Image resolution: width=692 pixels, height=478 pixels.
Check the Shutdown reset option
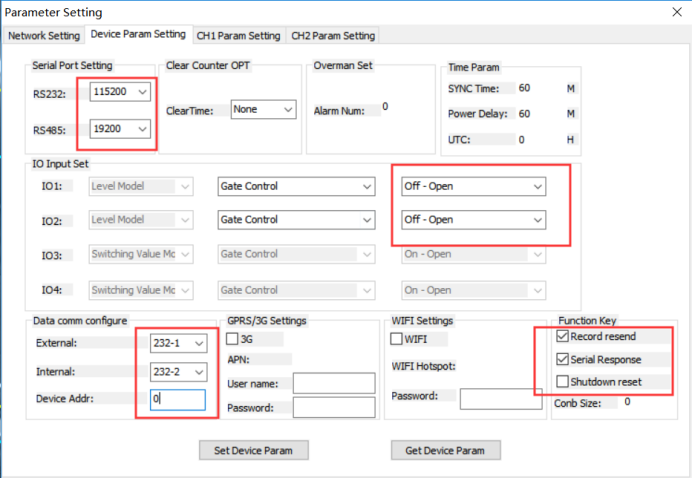(562, 381)
